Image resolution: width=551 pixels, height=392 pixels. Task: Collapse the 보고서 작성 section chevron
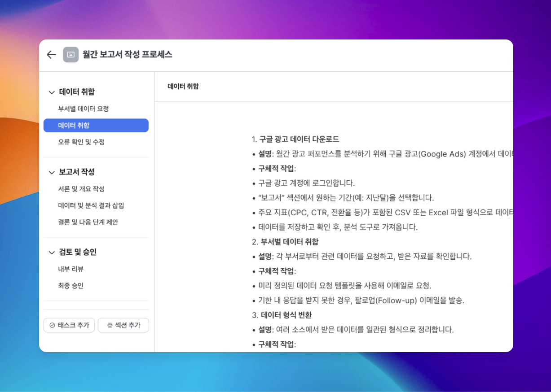coord(51,172)
